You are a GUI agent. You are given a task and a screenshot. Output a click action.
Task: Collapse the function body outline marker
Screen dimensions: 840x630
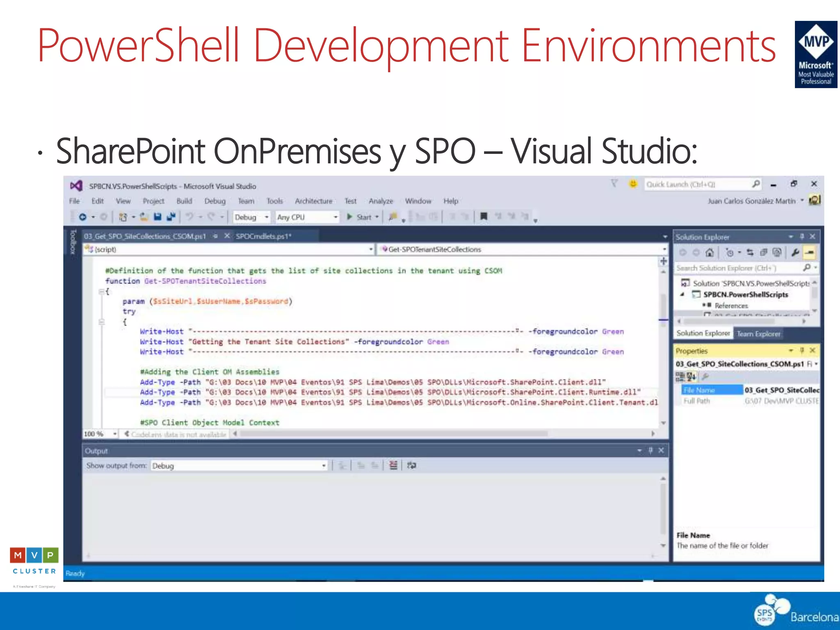pyautogui.click(x=101, y=292)
